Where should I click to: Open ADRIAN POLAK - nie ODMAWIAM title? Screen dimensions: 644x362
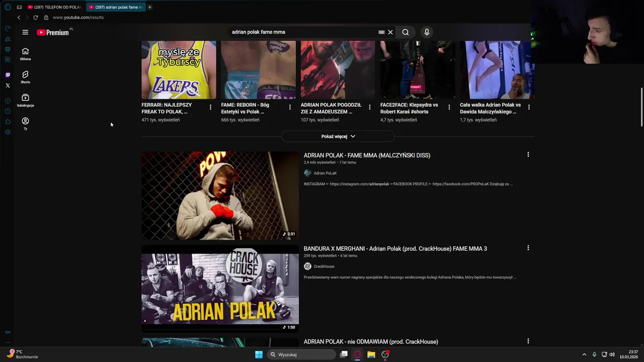pyautogui.click(x=371, y=341)
